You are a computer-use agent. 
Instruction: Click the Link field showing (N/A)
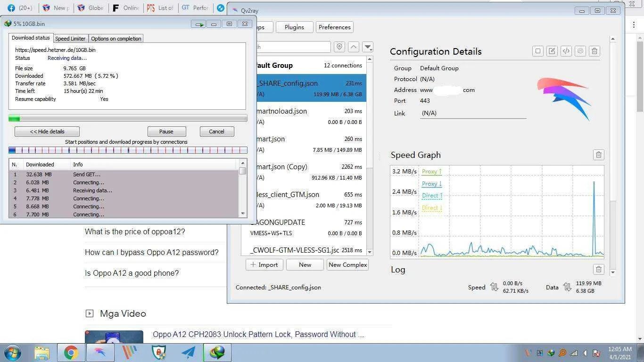click(x=473, y=113)
